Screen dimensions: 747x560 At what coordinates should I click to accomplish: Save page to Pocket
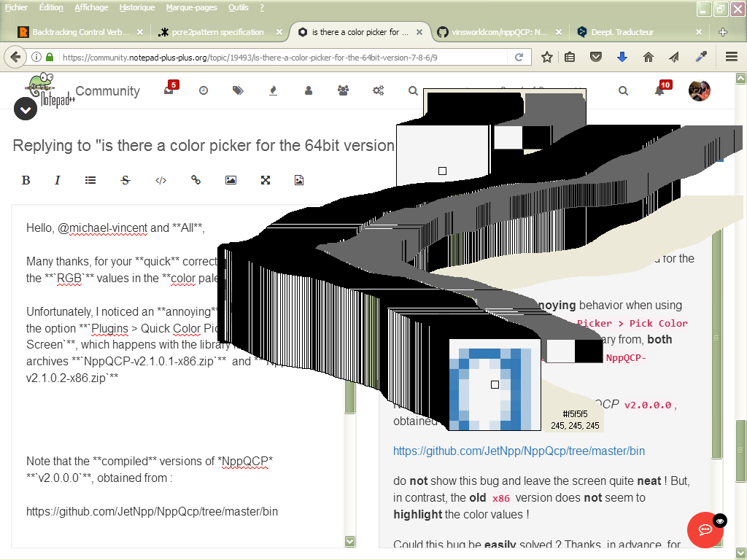tap(595, 57)
